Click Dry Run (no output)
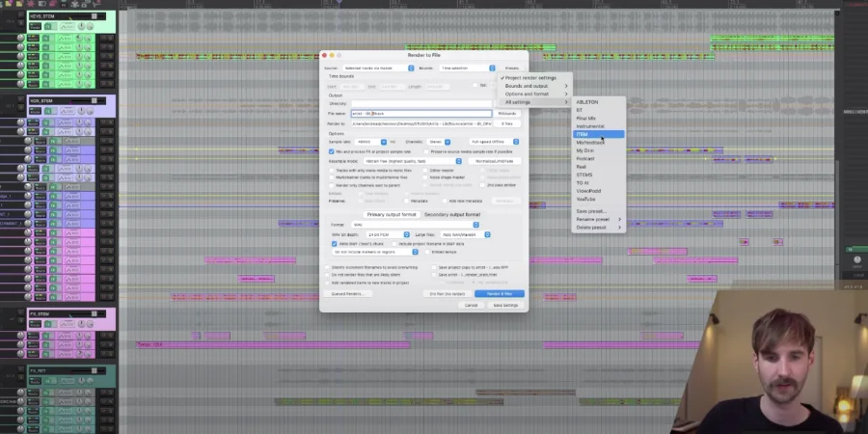The width and height of the screenshot is (868, 434). pyautogui.click(x=448, y=294)
